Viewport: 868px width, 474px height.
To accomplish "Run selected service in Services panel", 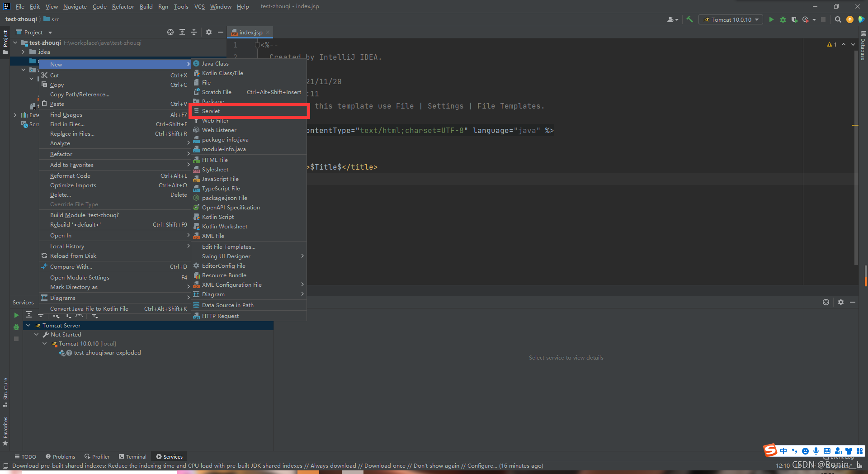I will (16, 315).
